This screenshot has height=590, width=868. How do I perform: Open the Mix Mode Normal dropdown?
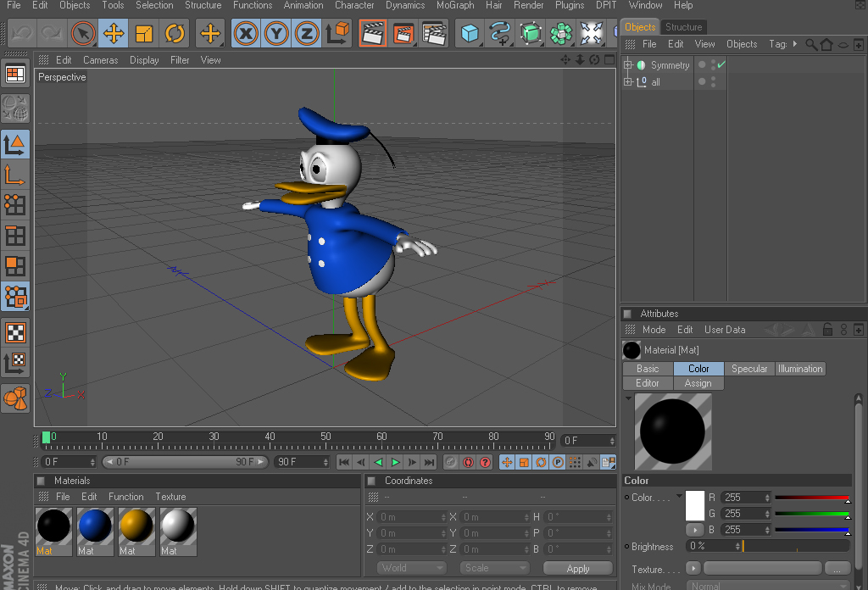pyautogui.click(x=768, y=586)
